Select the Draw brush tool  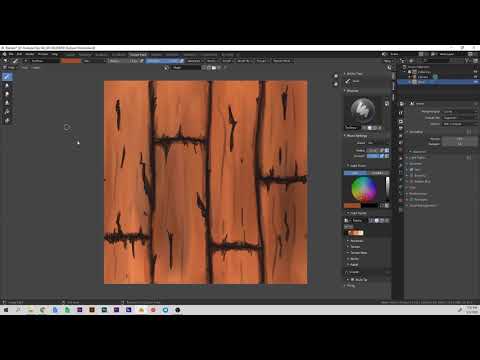[7, 77]
